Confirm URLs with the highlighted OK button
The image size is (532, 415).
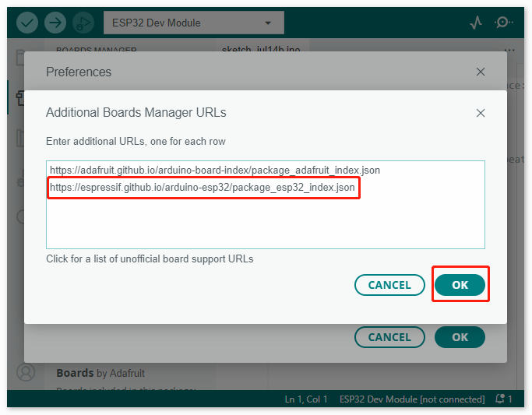(460, 285)
